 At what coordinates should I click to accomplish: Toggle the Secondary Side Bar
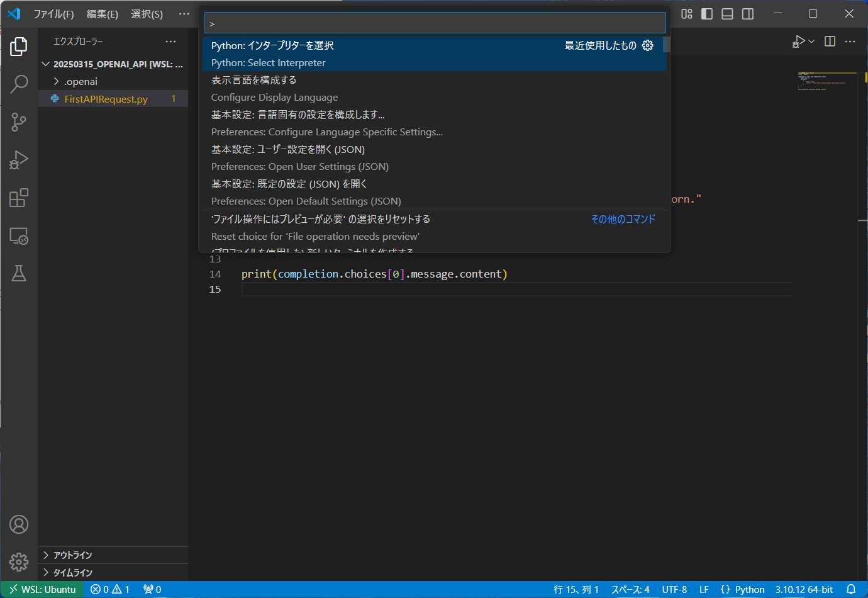tap(748, 14)
